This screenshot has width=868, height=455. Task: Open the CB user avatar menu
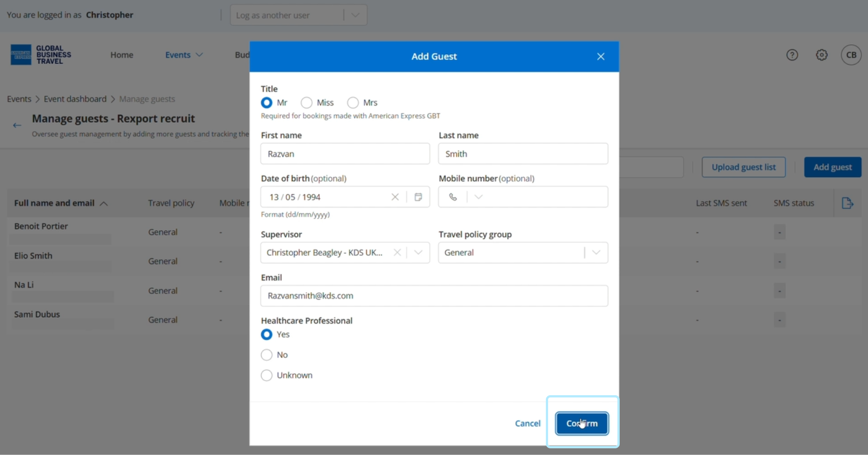[x=851, y=55]
